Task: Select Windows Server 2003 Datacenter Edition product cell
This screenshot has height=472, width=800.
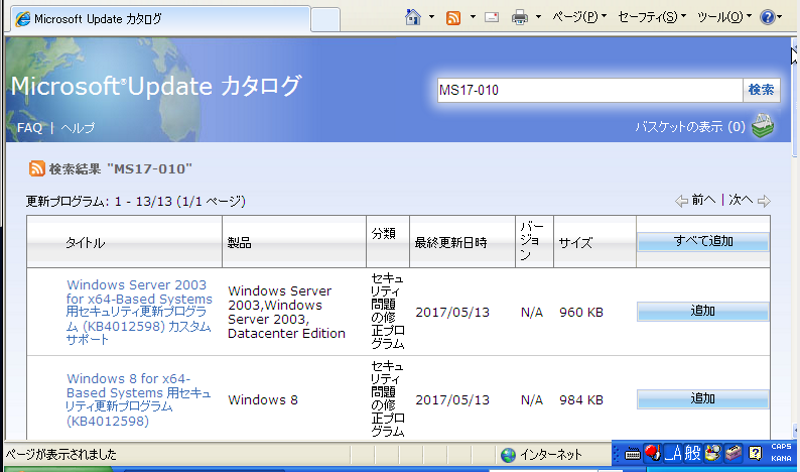Action: [287, 312]
